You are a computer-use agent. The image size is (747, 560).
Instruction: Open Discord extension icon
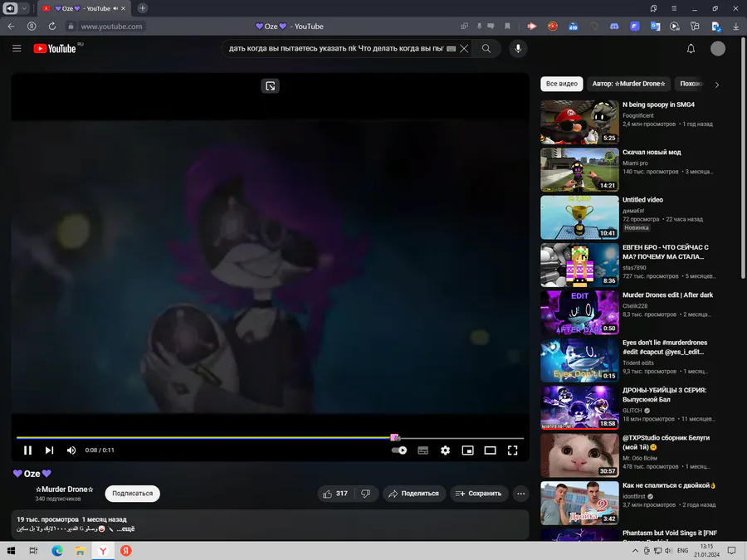[614, 27]
